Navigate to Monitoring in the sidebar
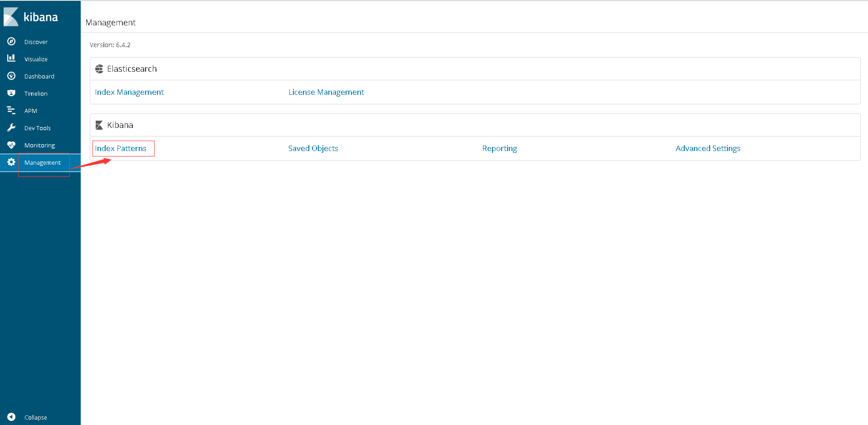The image size is (868, 425). click(39, 145)
